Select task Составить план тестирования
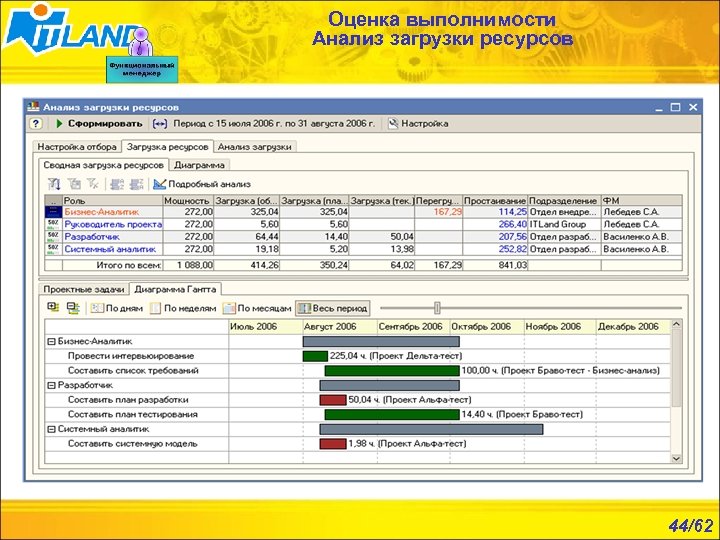Image resolution: width=720 pixels, height=540 pixels. [133, 414]
